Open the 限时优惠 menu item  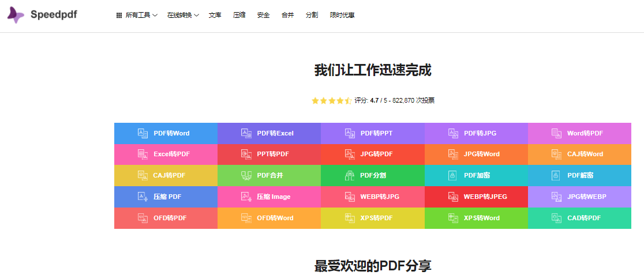[342, 15]
